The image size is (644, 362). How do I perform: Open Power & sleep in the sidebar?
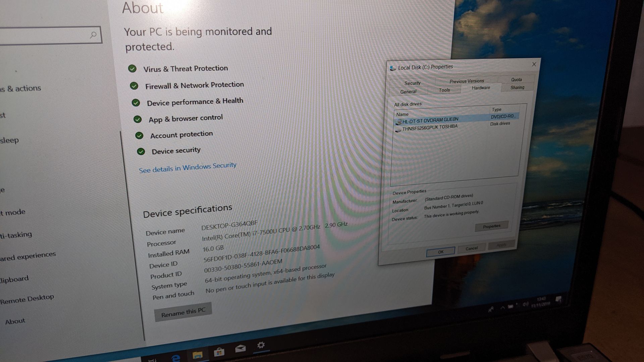[x=9, y=140]
